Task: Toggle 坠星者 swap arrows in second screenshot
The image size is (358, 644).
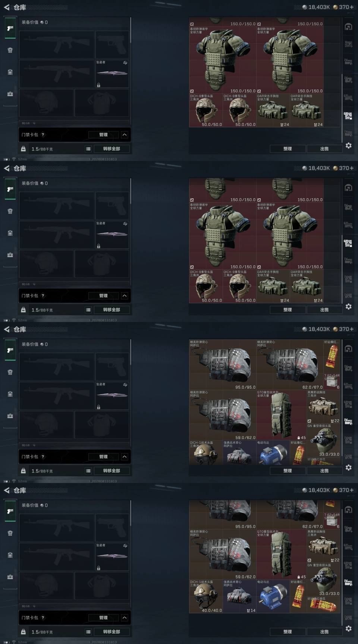Action: 125,224
